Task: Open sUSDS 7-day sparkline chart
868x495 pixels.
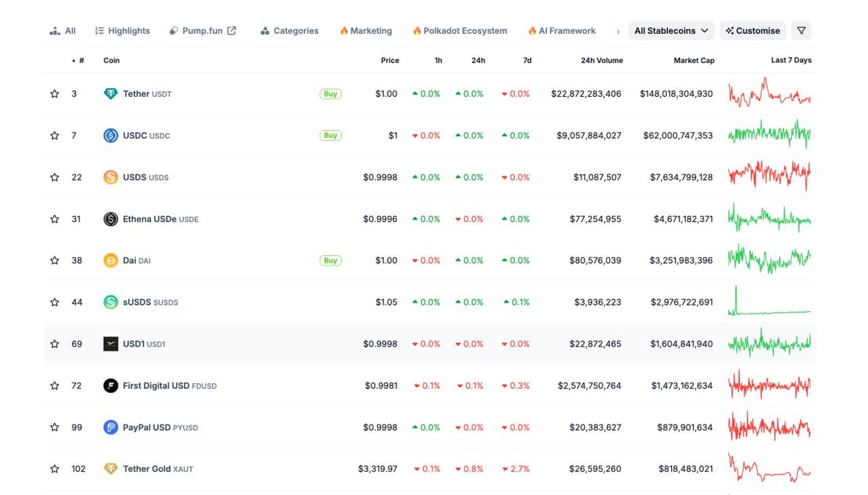Action: point(770,302)
